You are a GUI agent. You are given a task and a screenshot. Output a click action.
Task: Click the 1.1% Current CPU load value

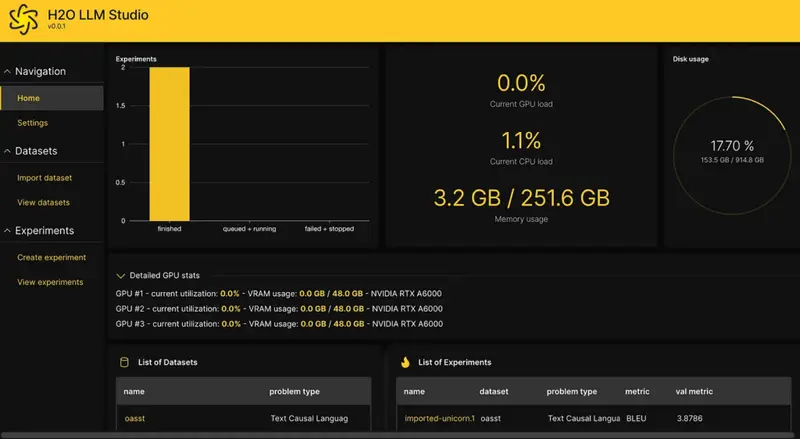[521, 141]
